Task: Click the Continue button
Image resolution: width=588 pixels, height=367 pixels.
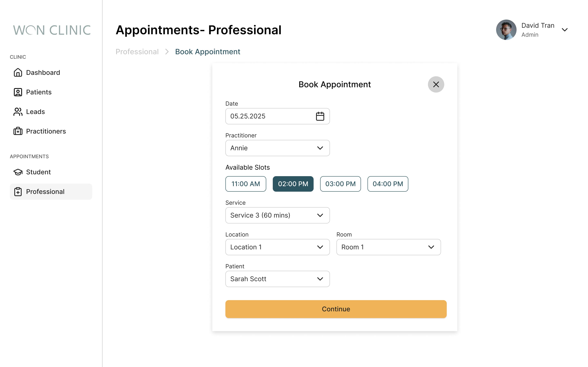Action: [336, 309]
